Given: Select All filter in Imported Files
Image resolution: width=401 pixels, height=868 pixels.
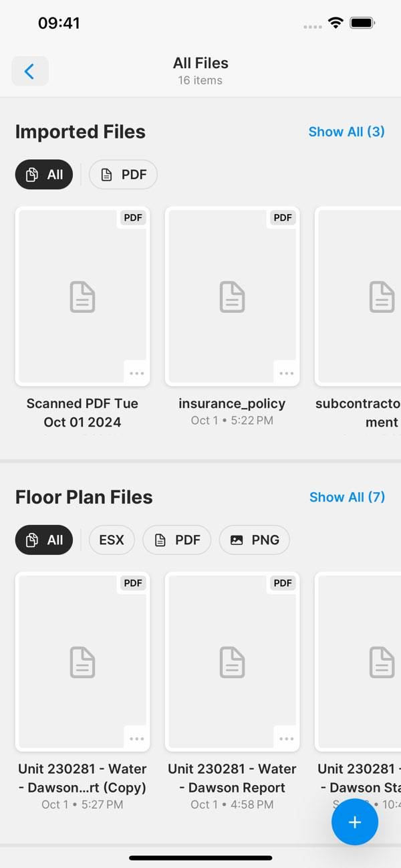Looking at the screenshot, I should [x=44, y=175].
